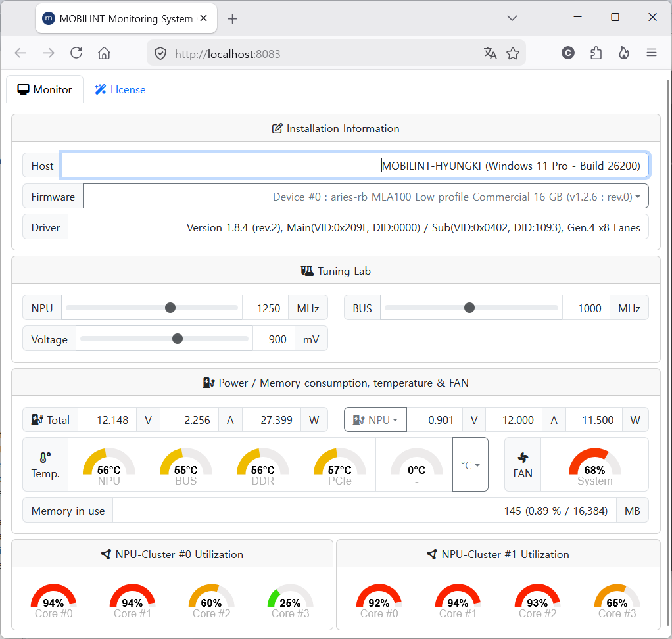The image size is (672, 639).
Task: Click the Power consumption header icon
Action: tap(208, 383)
